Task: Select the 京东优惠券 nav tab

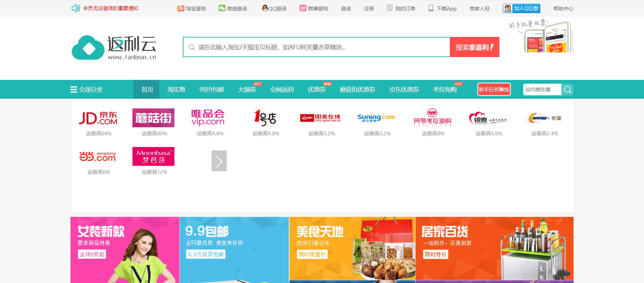Action: click(x=404, y=89)
